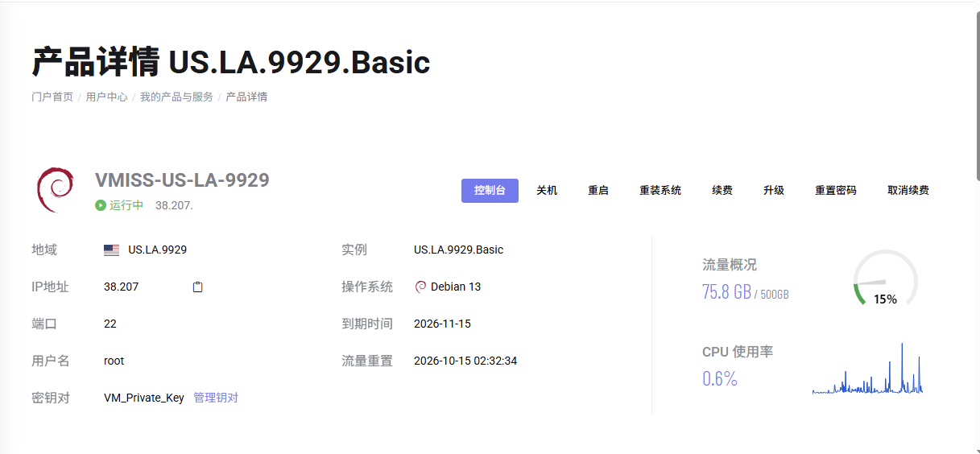Click the 38.207 value in the IP地址 row
The width and height of the screenshot is (980, 454).
coord(122,287)
